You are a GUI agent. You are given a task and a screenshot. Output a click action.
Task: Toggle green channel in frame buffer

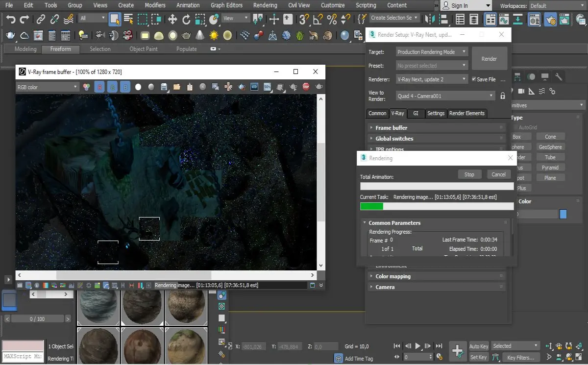[x=112, y=87]
